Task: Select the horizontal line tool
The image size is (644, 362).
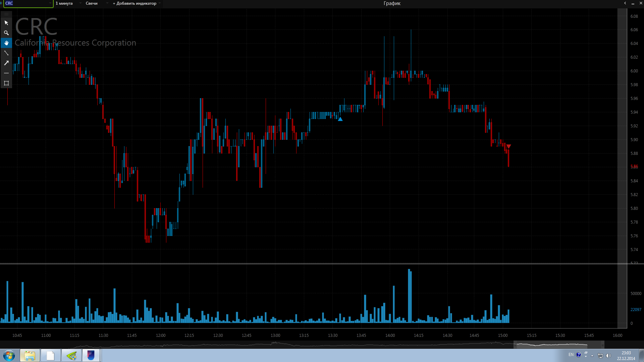Action: pos(6,73)
